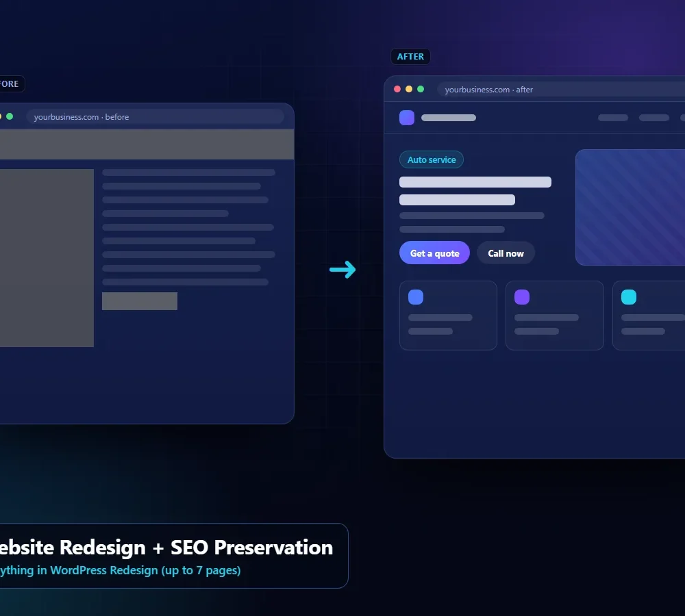Click the green dot in before browser window
The image size is (685, 616).
[10, 116]
